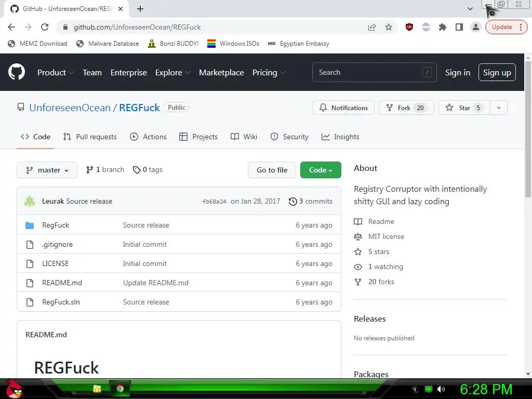Viewport: 532px width, 399px height.
Task: View the 0 tags link
Action: pos(148,170)
